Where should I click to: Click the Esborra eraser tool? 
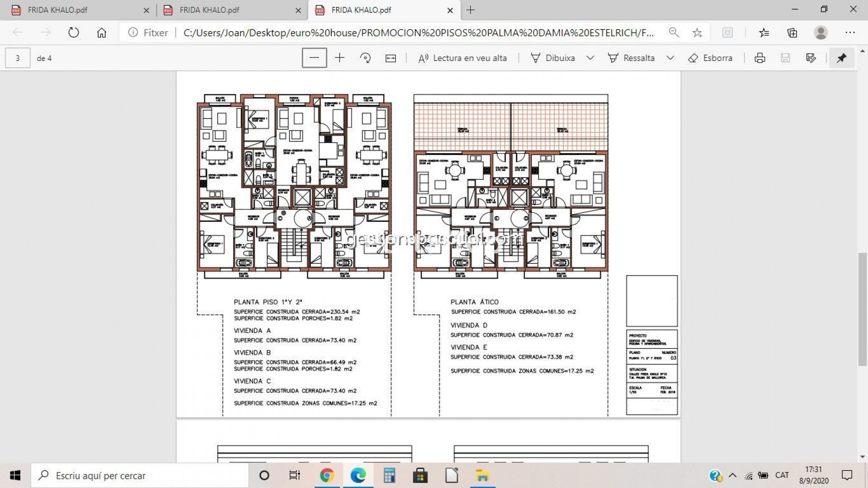coord(710,58)
